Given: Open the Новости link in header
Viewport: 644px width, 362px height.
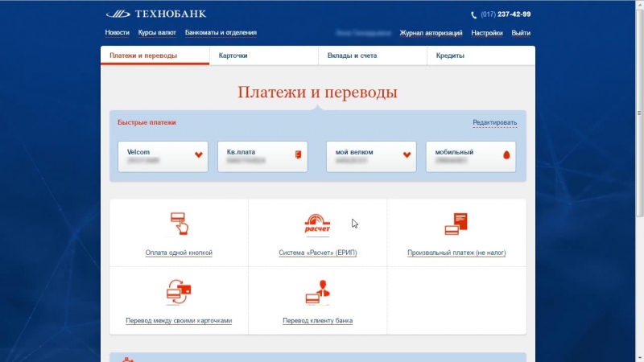Looking at the screenshot, I should pyautogui.click(x=117, y=33).
